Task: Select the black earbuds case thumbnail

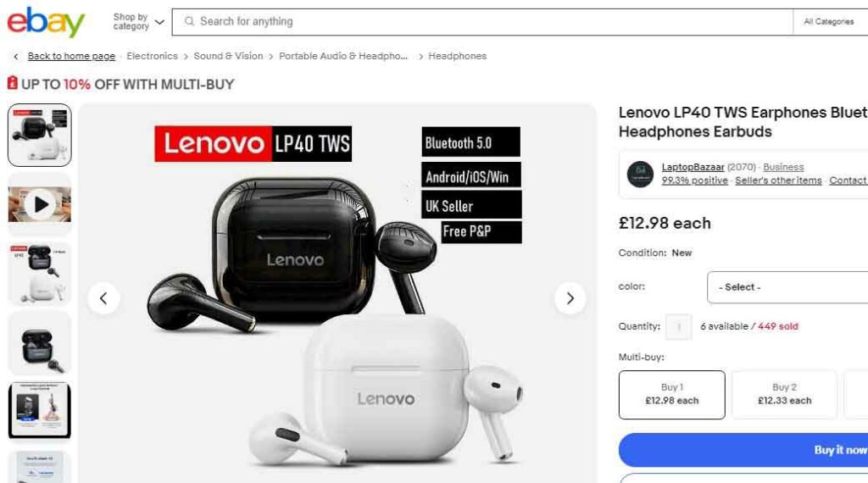Action: tap(40, 343)
